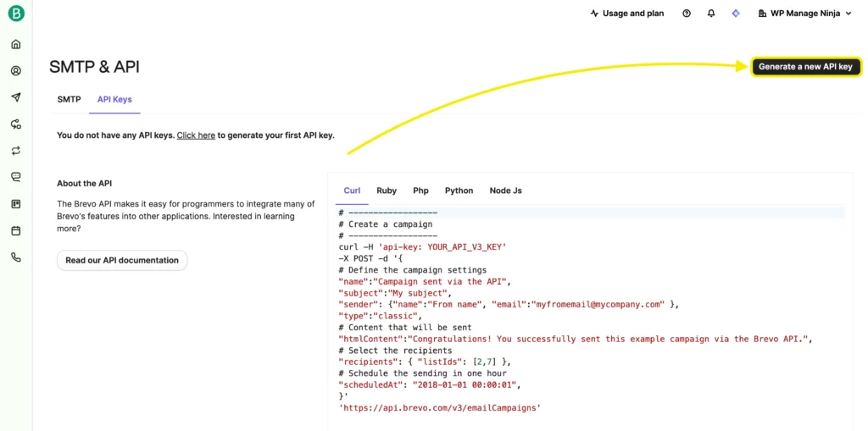Open the Campaigns paper plane icon
The height and width of the screenshot is (431, 868).
tap(16, 97)
